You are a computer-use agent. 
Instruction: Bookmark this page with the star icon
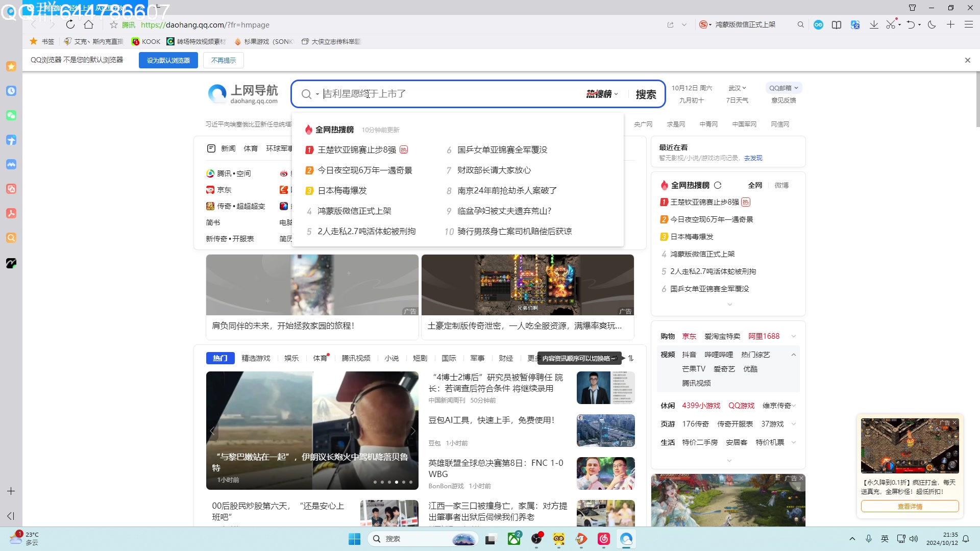point(114,24)
